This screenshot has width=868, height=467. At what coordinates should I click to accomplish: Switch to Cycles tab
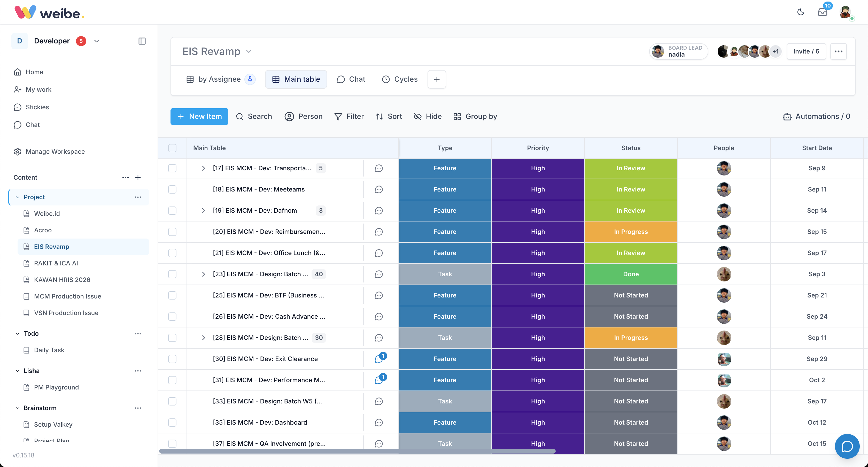click(x=400, y=79)
